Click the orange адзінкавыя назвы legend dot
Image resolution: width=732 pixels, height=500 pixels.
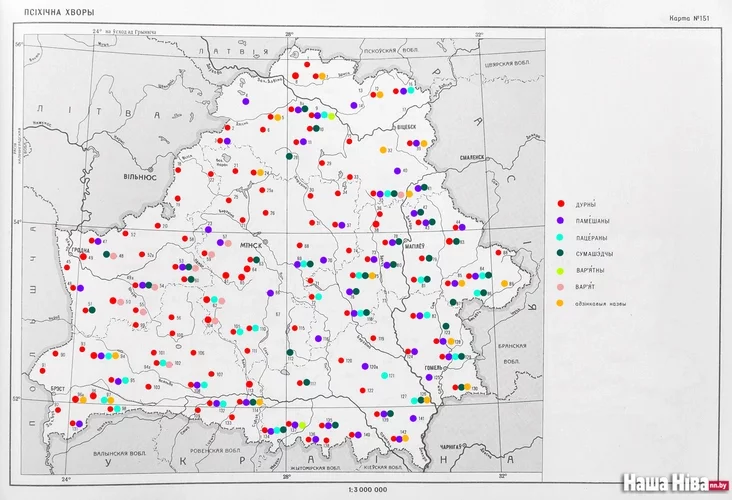click(562, 303)
